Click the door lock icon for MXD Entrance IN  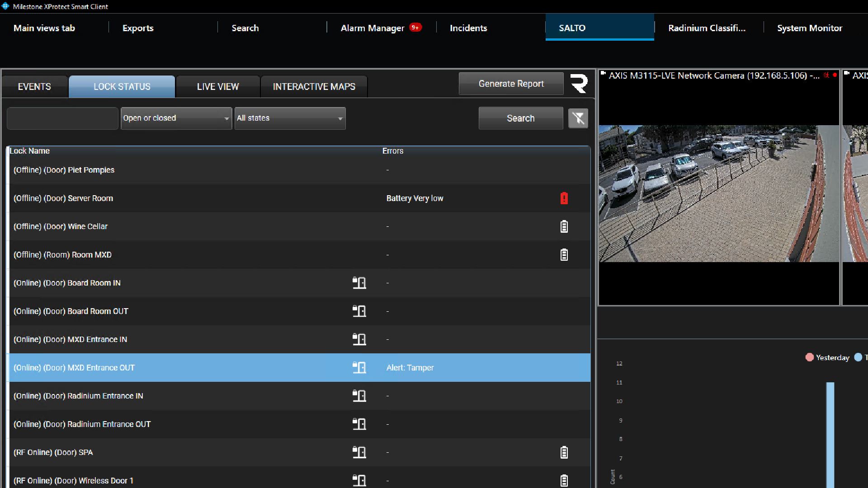(x=359, y=339)
